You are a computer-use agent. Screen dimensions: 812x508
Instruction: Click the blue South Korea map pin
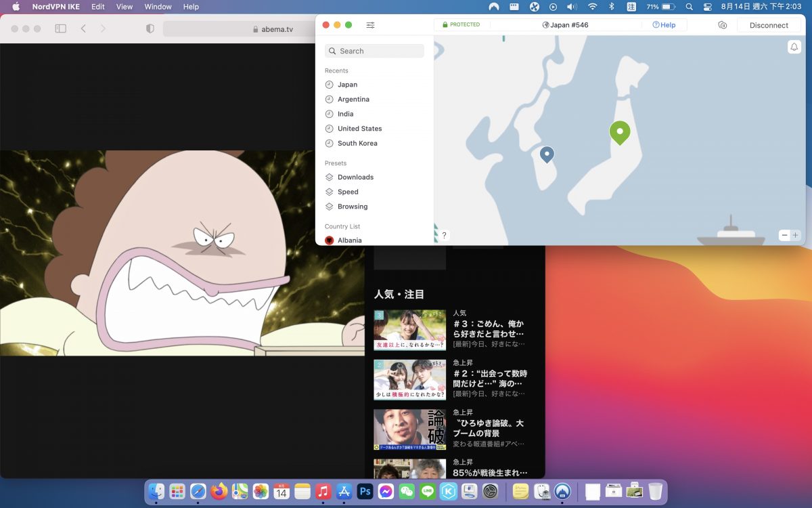pos(547,155)
